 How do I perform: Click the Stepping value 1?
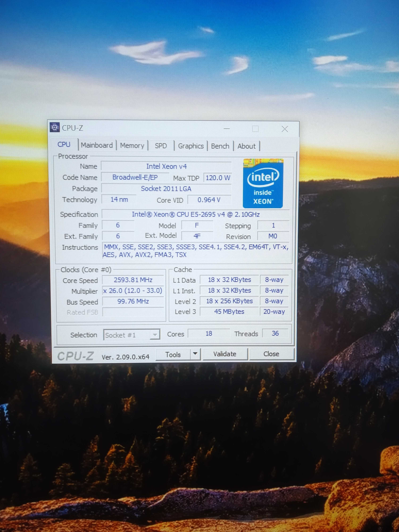point(273,225)
